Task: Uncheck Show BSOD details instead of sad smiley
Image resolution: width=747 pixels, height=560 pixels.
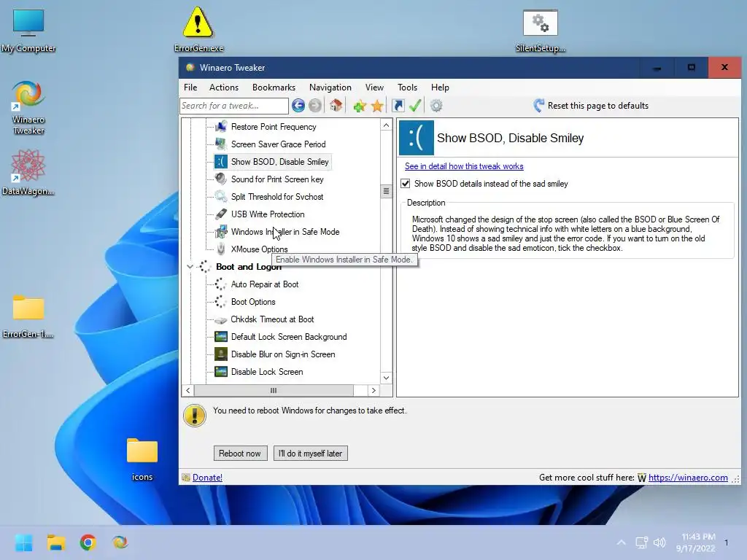Action: click(406, 183)
